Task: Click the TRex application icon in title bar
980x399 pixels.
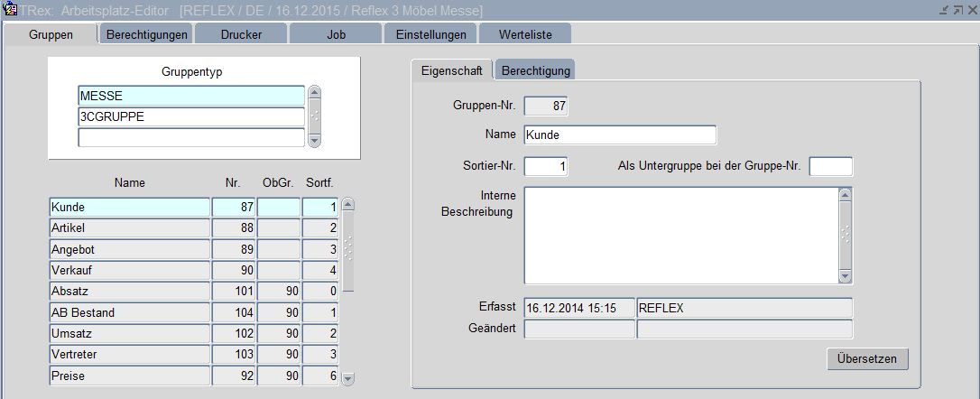Action: [12, 9]
